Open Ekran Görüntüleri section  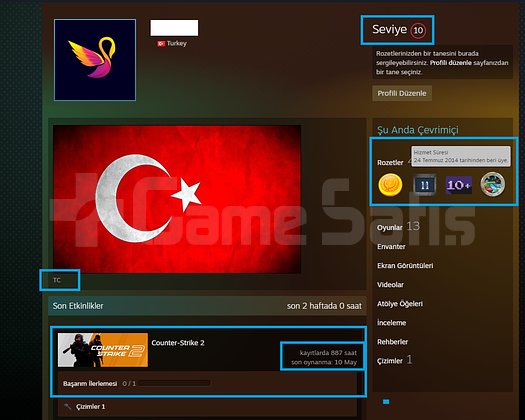[x=405, y=266]
